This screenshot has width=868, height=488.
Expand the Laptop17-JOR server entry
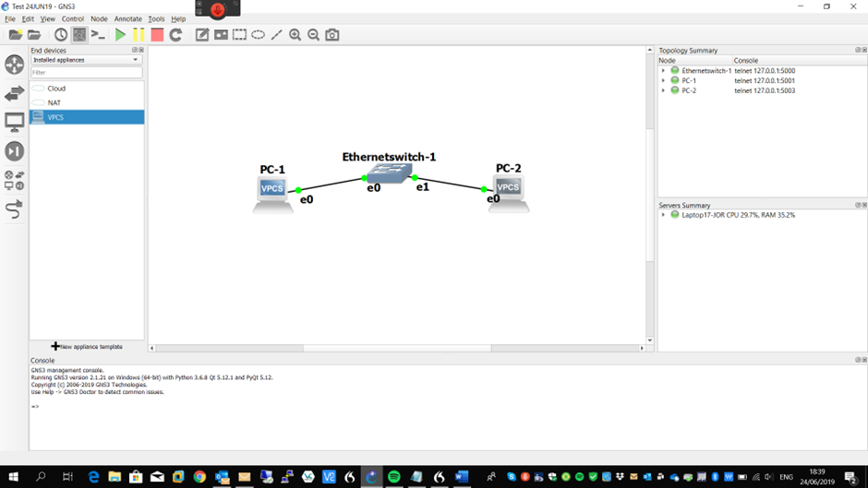point(663,215)
